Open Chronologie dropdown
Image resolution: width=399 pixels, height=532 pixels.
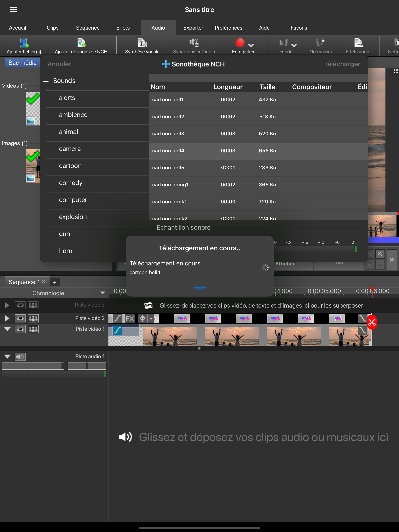click(102, 293)
